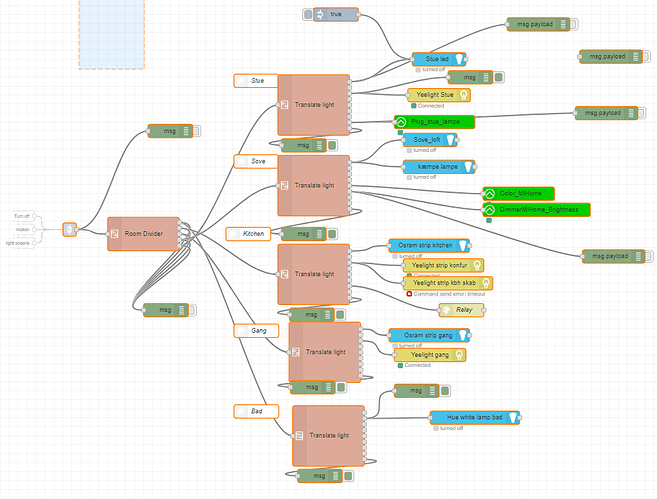
Task: Click the arrow icon on the true inject node
Action: tap(320, 15)
